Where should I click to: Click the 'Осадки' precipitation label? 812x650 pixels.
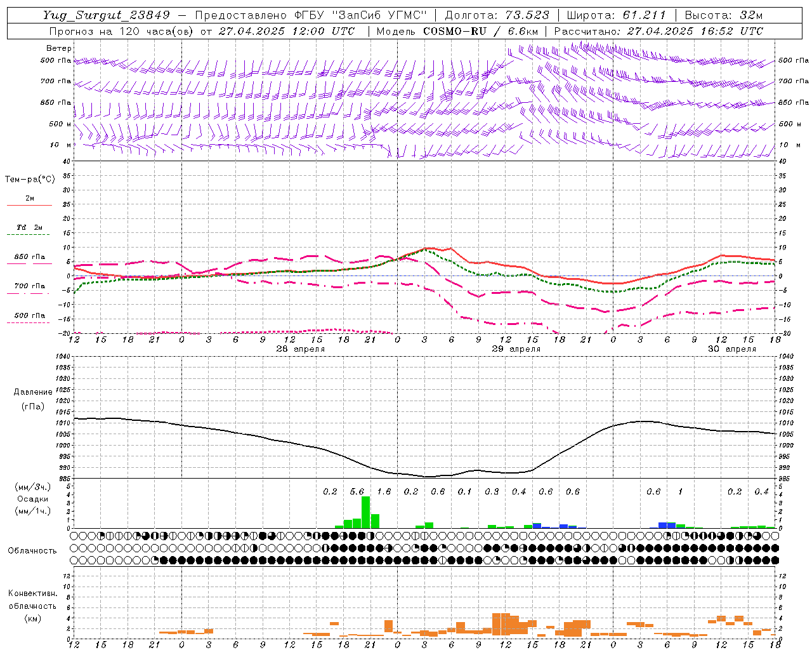pyautogui.click(x=32, y=499)
